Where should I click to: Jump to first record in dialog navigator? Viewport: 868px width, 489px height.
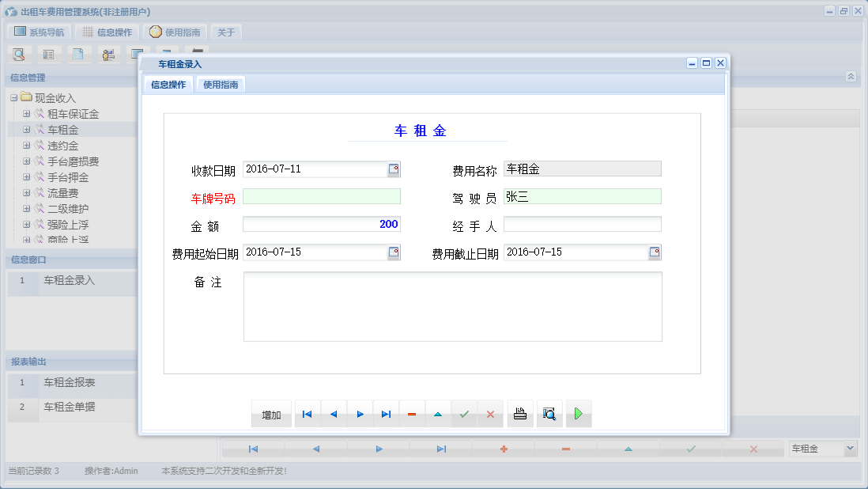307,414
